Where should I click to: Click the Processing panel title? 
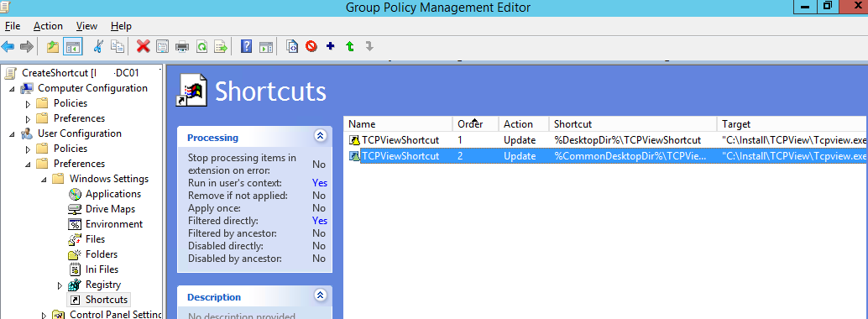212,138
